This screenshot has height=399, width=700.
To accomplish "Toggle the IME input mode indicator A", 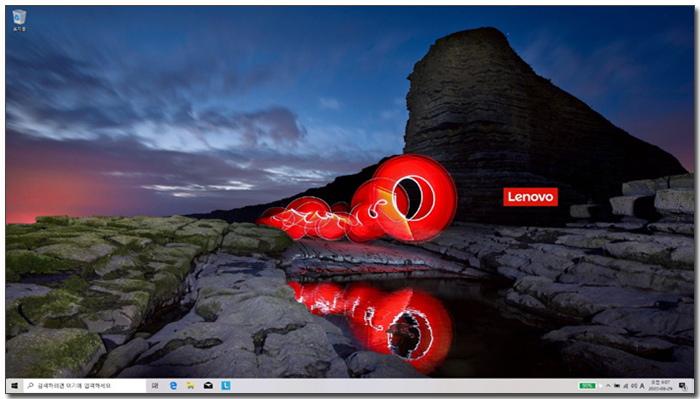I will click(642, 386).
